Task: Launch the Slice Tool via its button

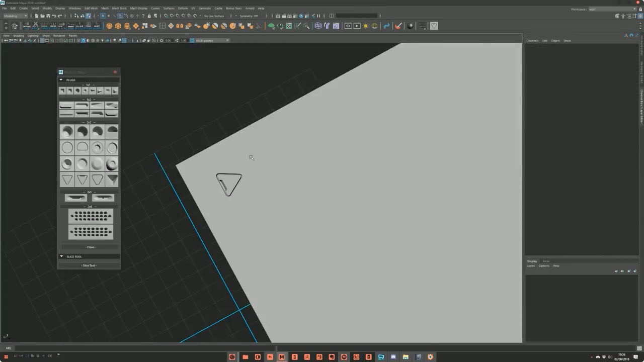Action: (x=89, y=265)
